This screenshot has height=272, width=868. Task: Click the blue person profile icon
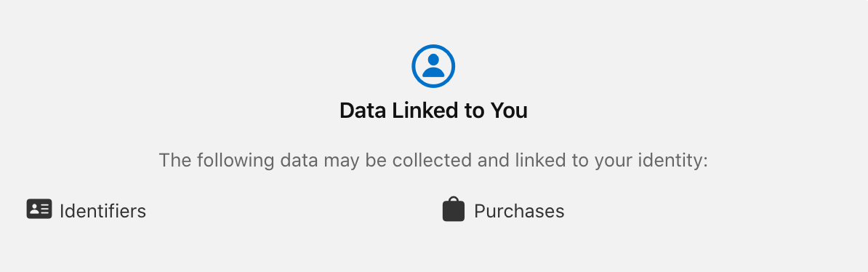tap(433, 66)
